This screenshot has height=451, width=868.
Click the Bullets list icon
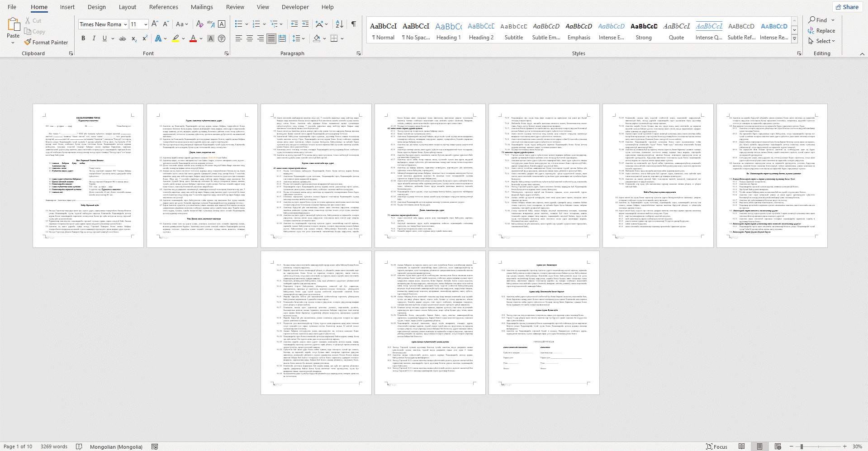click(x=239, y=24)
